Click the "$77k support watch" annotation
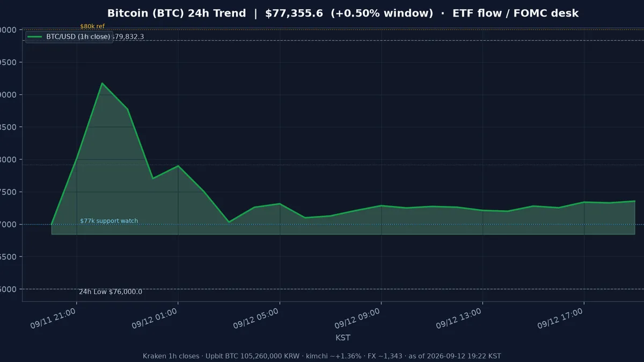 pyautogui.click(x=109, y=221)
